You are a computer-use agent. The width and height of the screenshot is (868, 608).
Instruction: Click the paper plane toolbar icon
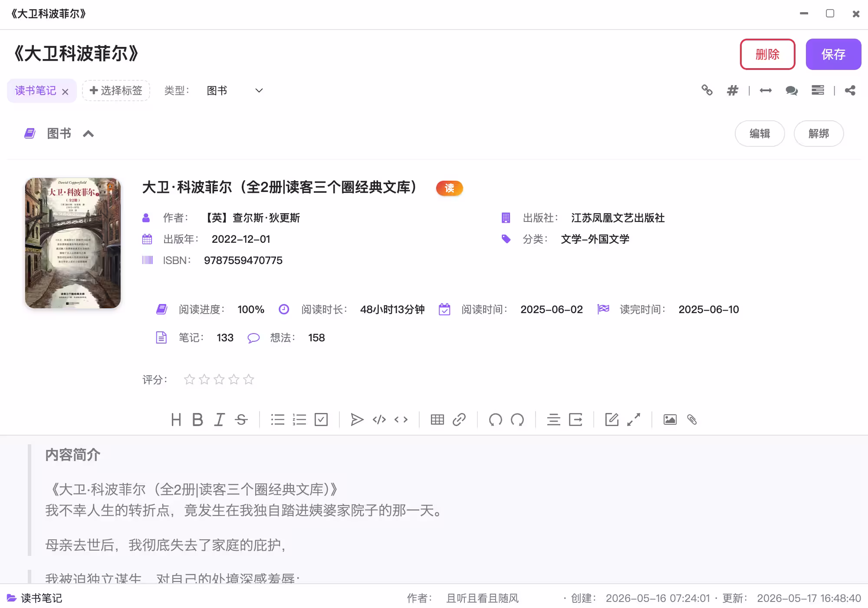pos(357,420)
